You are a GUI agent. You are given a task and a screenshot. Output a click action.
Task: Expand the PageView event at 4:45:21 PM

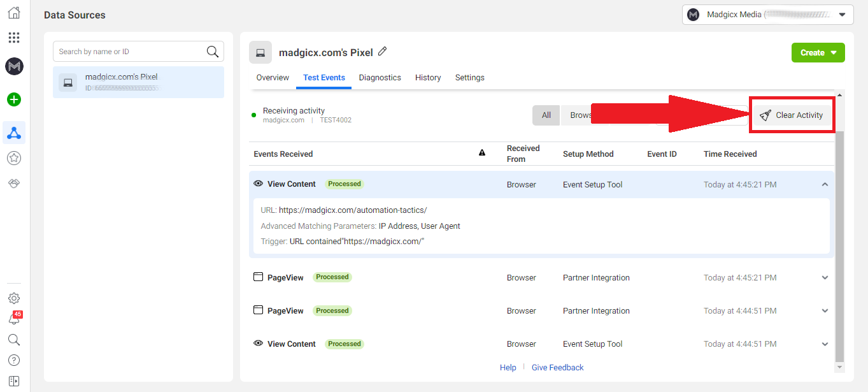(825, 278)
